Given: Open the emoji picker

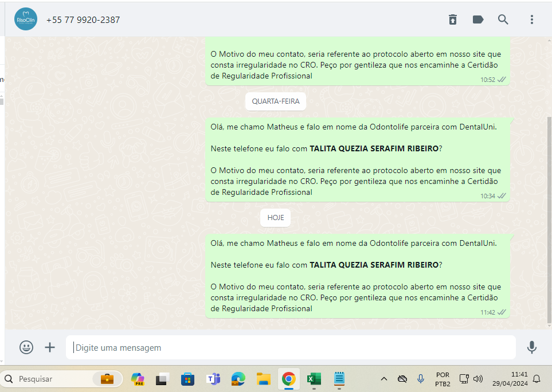Looking at the screenshot, I should click(26, 347).
